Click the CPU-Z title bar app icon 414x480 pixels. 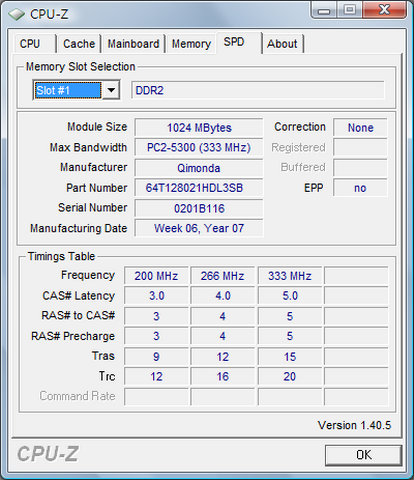16,14
